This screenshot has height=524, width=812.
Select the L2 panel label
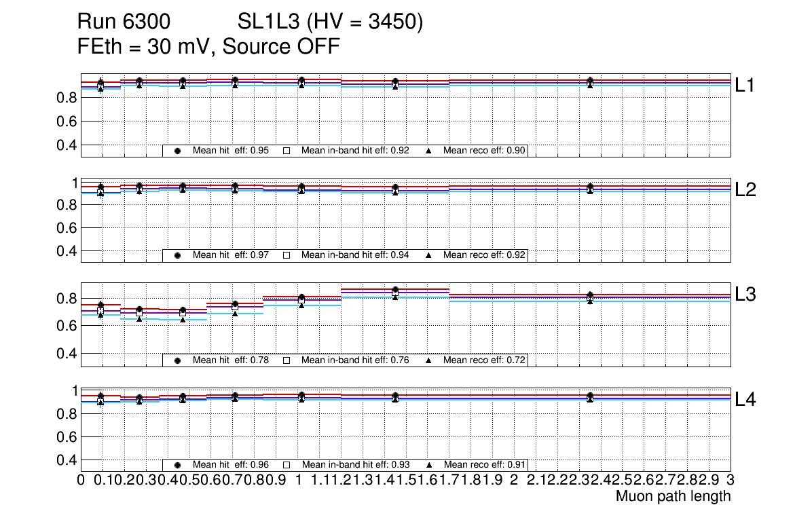747,190
